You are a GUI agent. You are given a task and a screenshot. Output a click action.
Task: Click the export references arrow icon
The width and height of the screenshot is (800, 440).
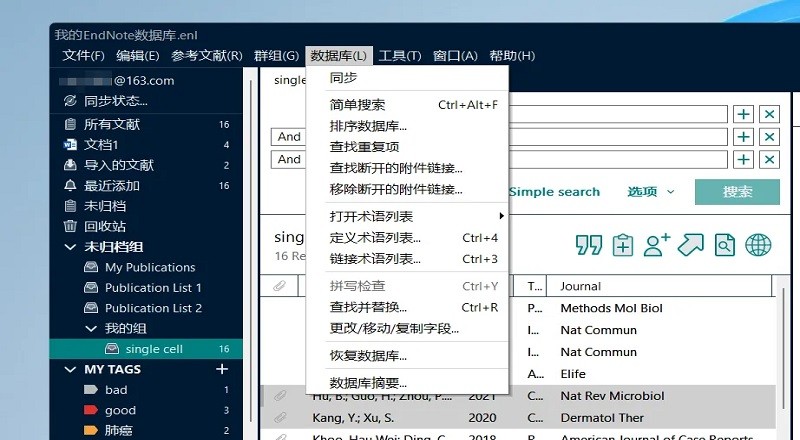pyautogui.click(x=691, y=245)
